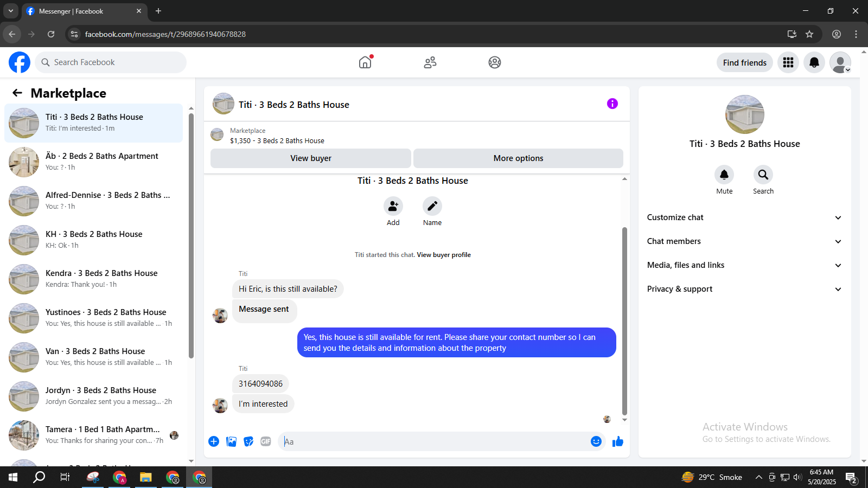Open the Facebook home logo
Screen dimensions: 868x488
[x=20, y=62]
